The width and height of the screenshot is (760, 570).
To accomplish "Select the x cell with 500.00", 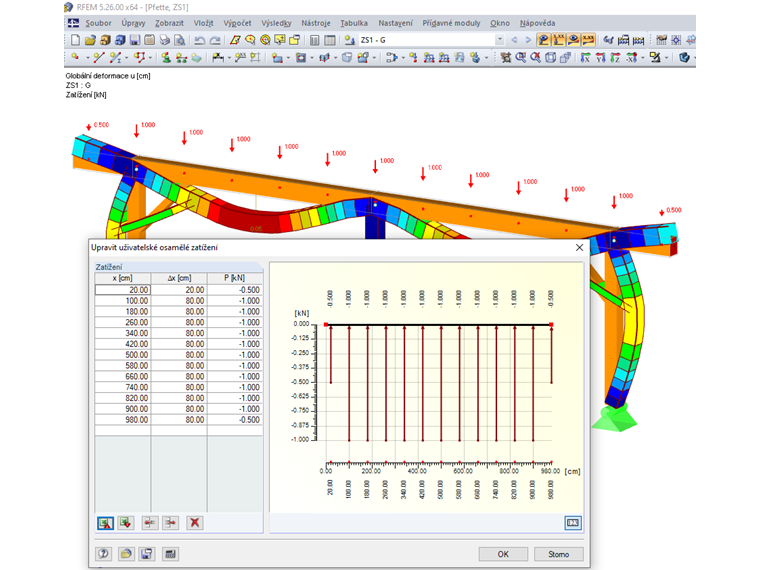I will (123, 355).
